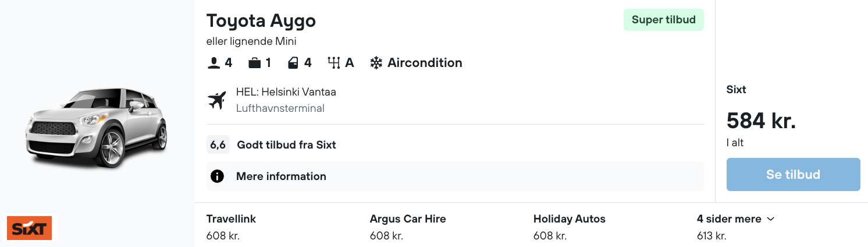Viewport: 868px width, 247px height.
Task: Click the Toyota Aygo title
Action: pos(261,21)
